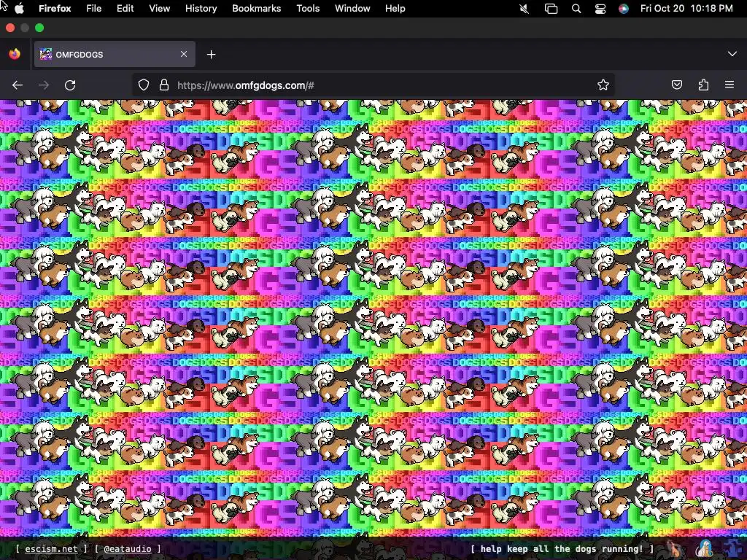Open the Firefox app menu

55,9
